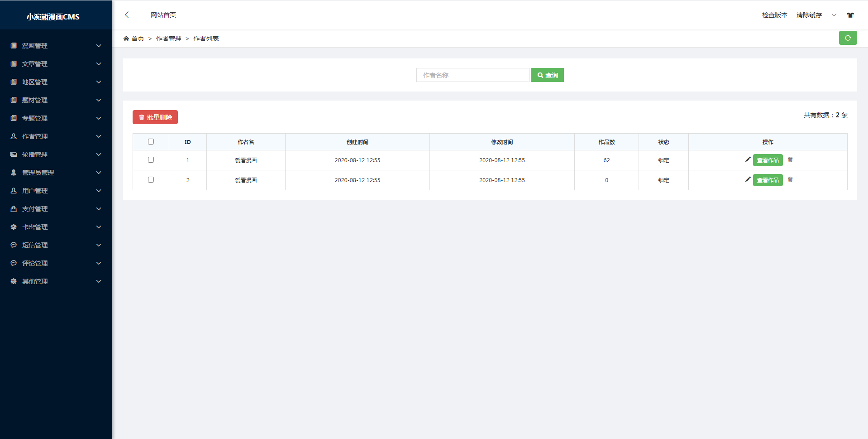Image resolution: width=868 pixels, height=439 pixels.
Task: Open the dropdown arrow next to 清除缓存
Action: point(834,15)
